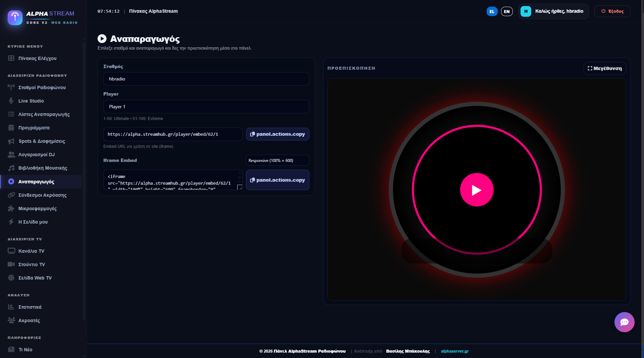Click the link icon for Σύνδεσμοι Ακρόασης
Screen dimensions: 644x358
(11, 195)
